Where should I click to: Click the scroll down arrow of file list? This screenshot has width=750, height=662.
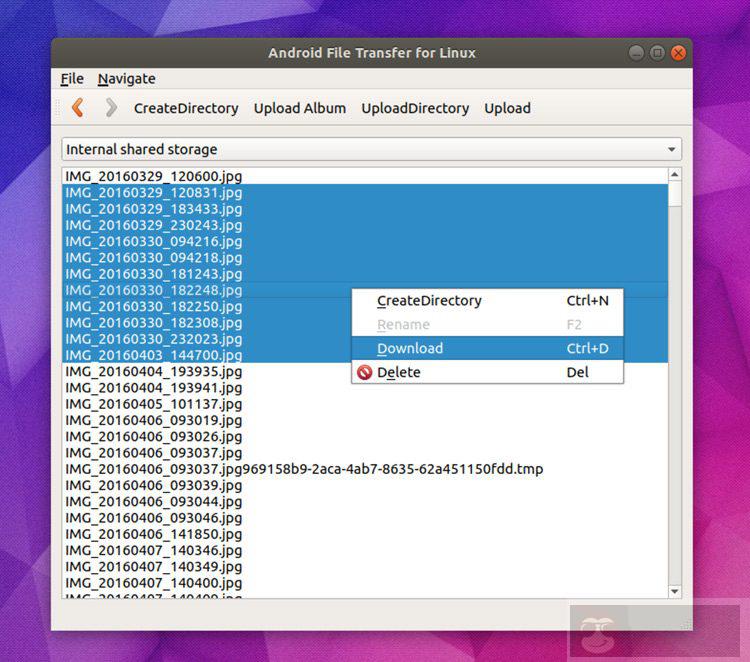coord(675,591)
